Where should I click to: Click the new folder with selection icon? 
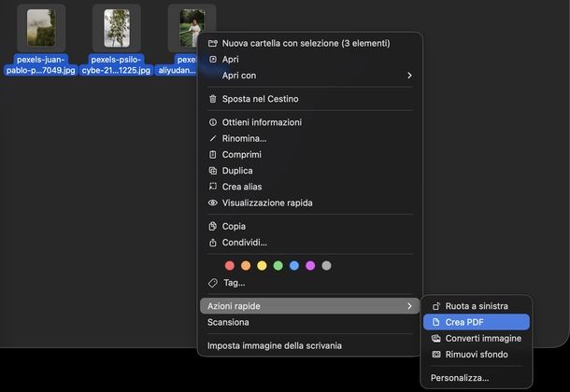click(x=213, y=43)
